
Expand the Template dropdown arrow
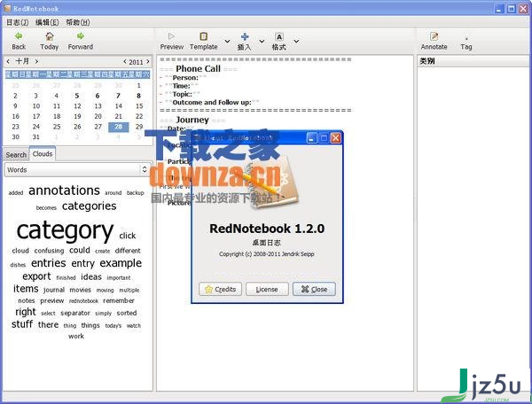pos(227,42)
